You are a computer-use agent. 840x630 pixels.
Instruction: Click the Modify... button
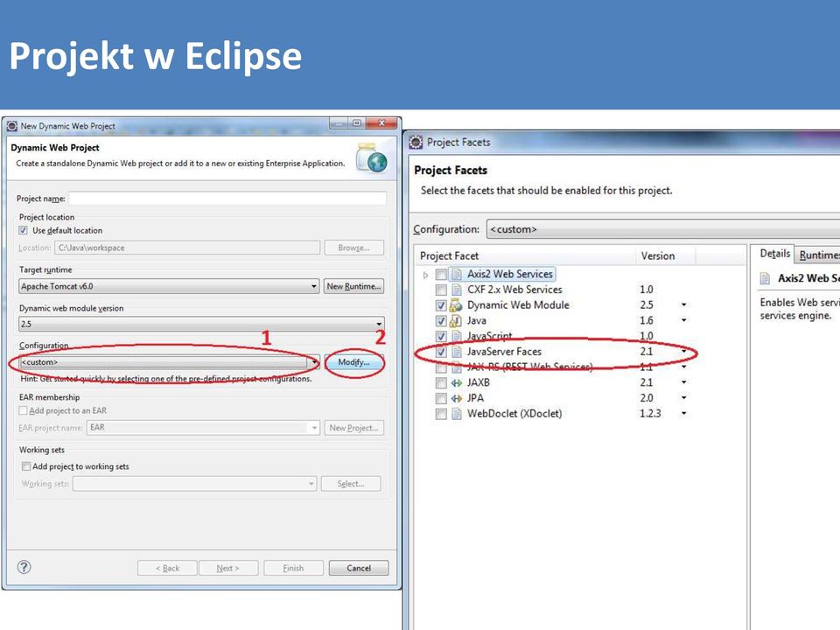click(x=353, y=362)
